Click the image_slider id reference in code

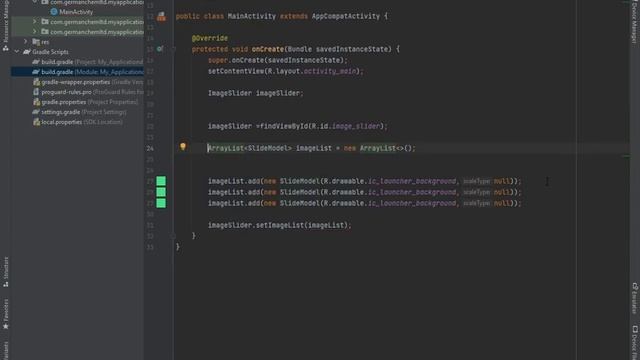pos(356,126)
